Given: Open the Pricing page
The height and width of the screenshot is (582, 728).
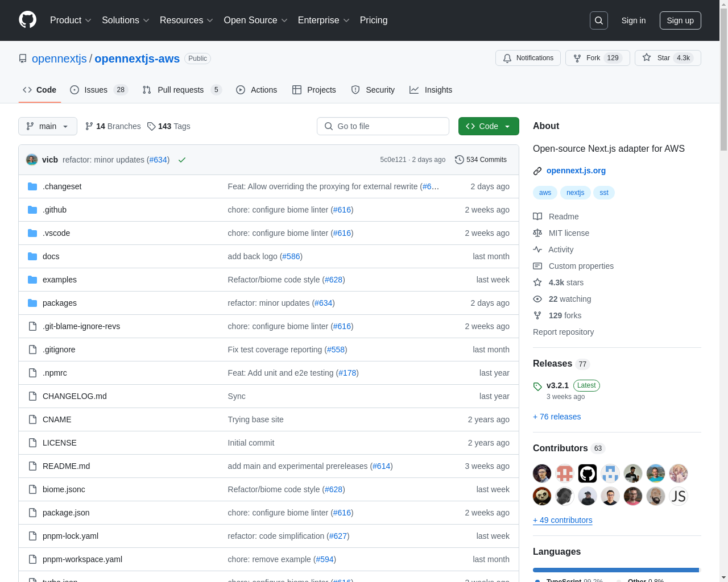Looking at the screenshot, I should coord(374,20).
